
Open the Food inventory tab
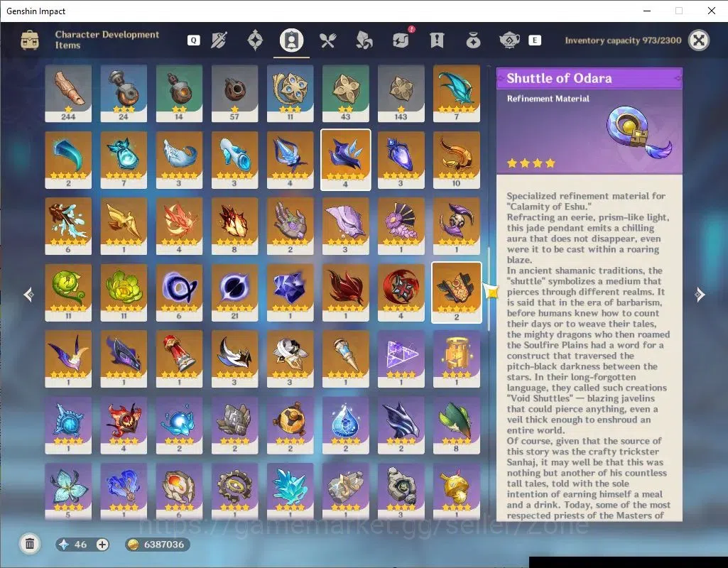click(x=327, y=41)
